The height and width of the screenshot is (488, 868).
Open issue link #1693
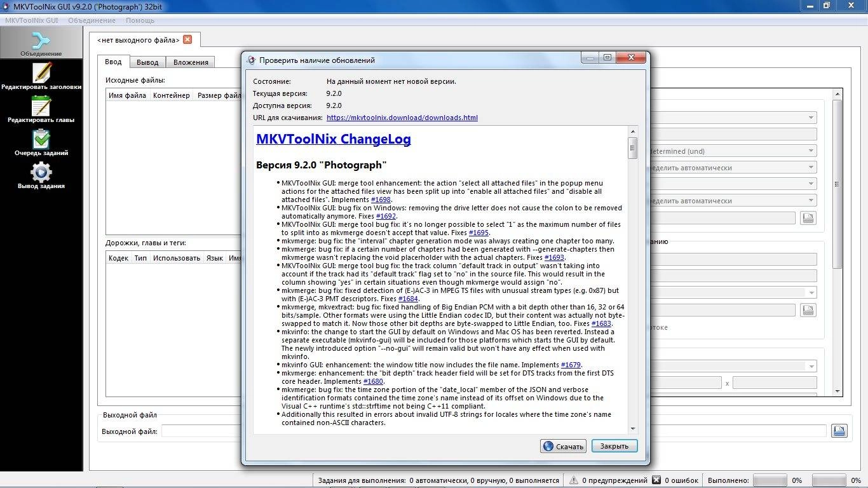click(x=554, y=257)
